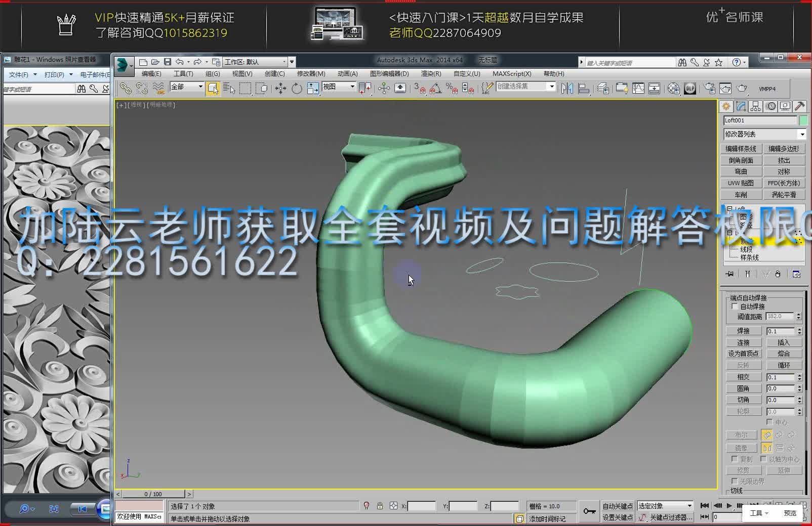Click the 焊接 button in the rollout
812x526 pixels.
(743, 330)
